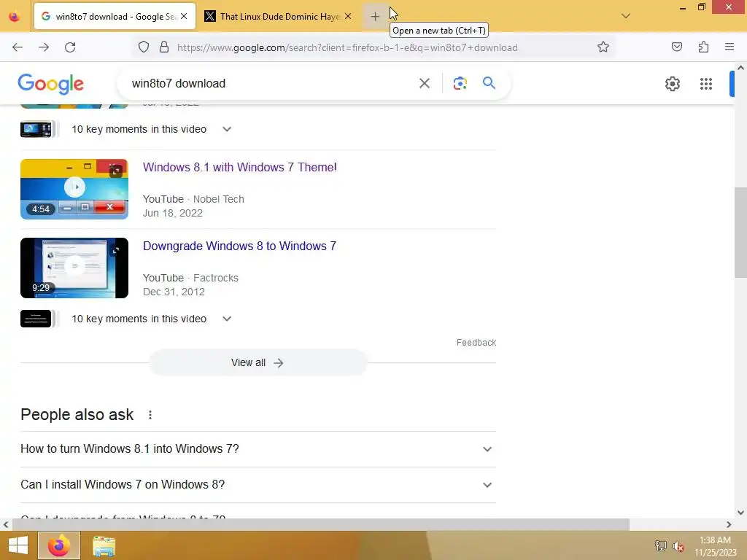Click the Dec 31, 2012 date text

174,292
